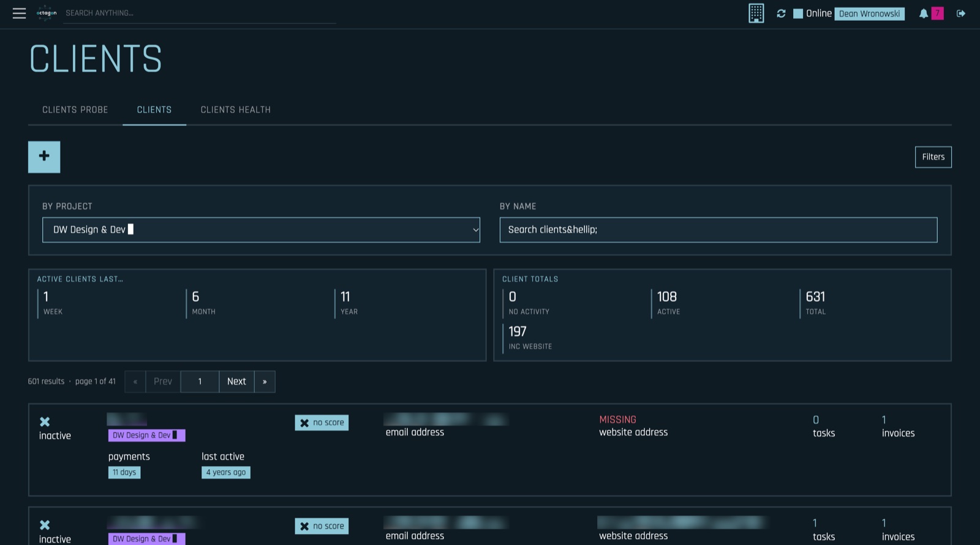Click the DW Design & Dev tag on the first client
Screen dimensions: 980x545
coord(146,435)
